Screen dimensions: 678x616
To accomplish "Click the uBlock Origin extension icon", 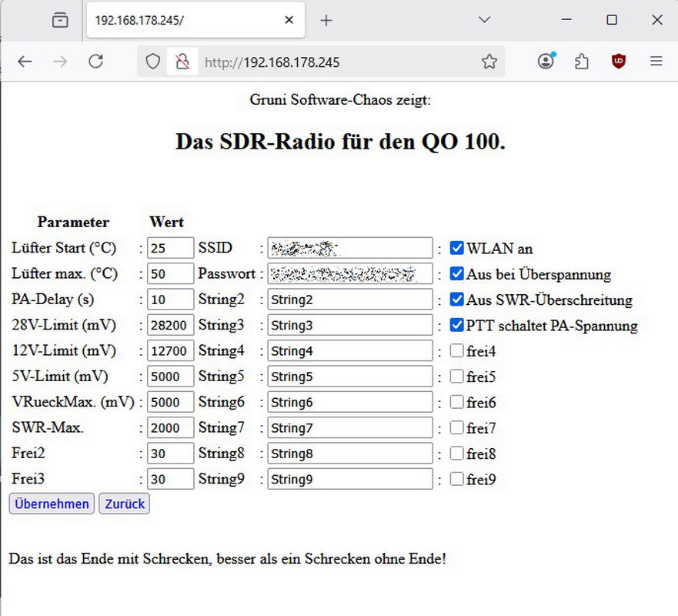I will click(618, 62).
